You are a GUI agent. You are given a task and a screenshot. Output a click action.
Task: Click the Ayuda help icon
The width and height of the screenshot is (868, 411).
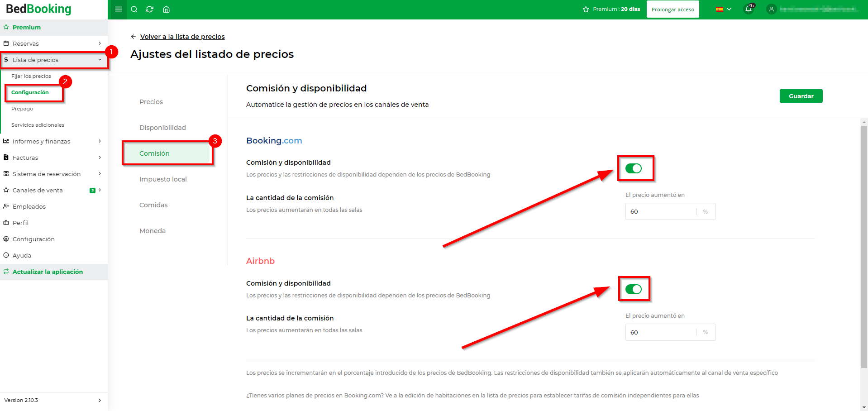click(x=6, y=255)
